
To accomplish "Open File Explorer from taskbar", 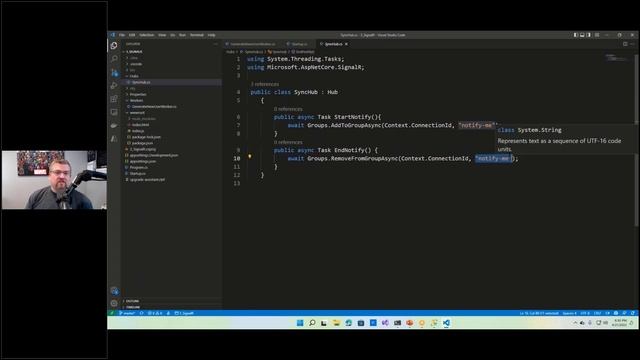I will point(336,323).
